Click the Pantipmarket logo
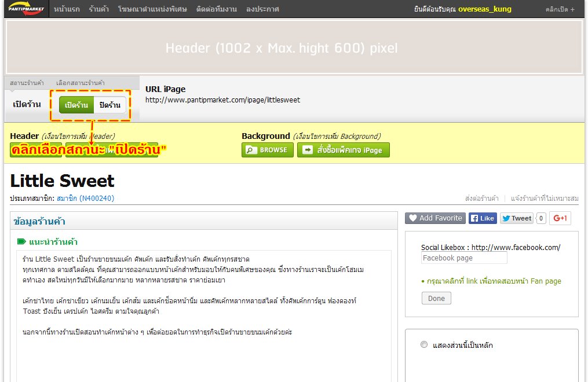This screenshot has width=588, height=382. [x=26, y=9]
